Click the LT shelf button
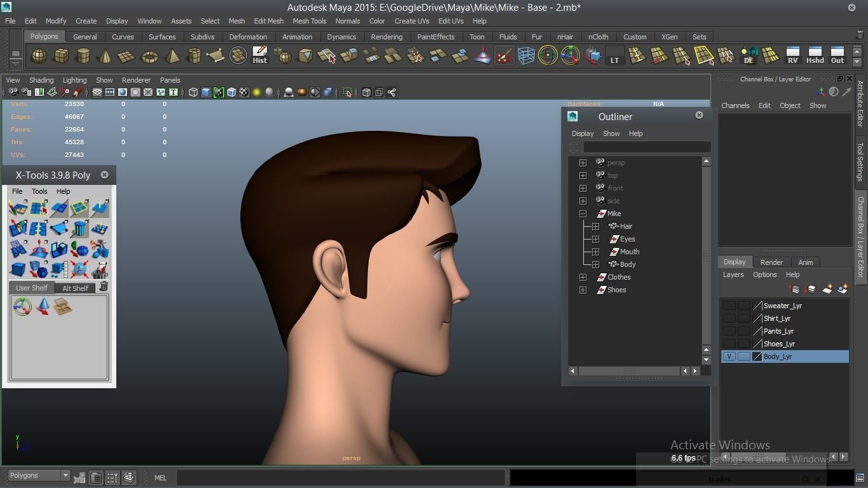The image size is (868, 488). point(614,56)
